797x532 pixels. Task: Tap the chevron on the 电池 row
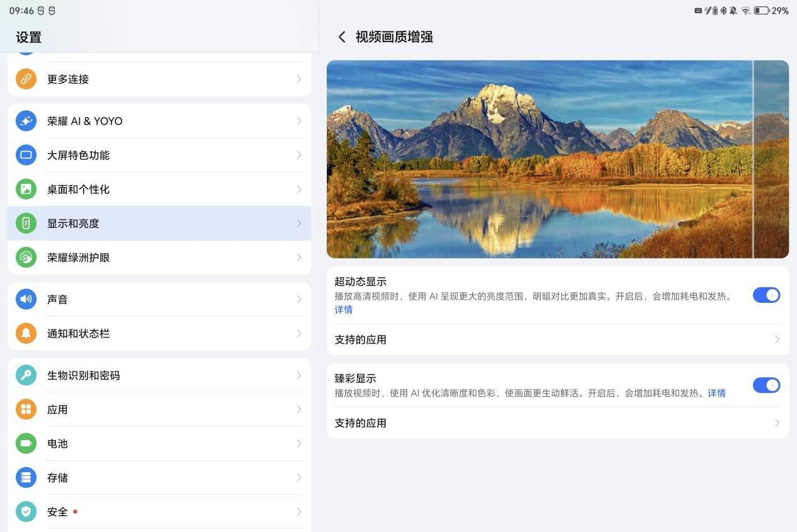click(299, 443)
